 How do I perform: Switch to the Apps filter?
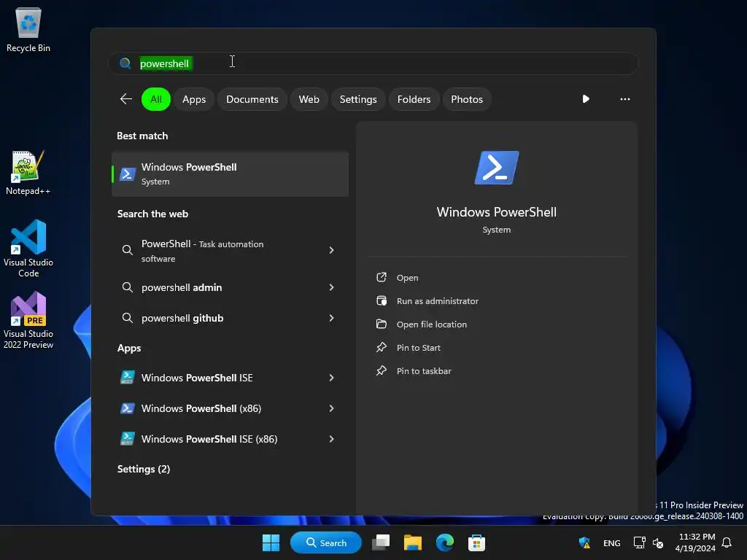tap(194, 99)
